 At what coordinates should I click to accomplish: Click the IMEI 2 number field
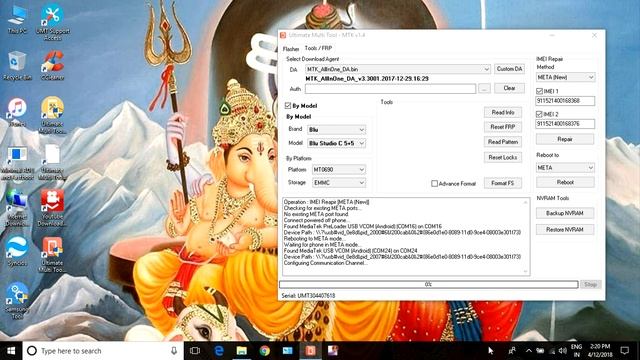click(565, 124)
